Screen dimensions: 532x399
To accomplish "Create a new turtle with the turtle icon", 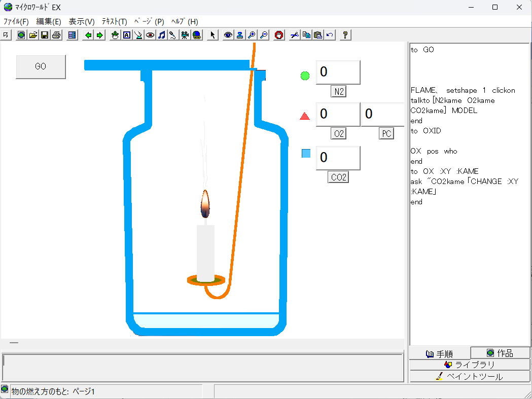I will [x=115, y=35].
